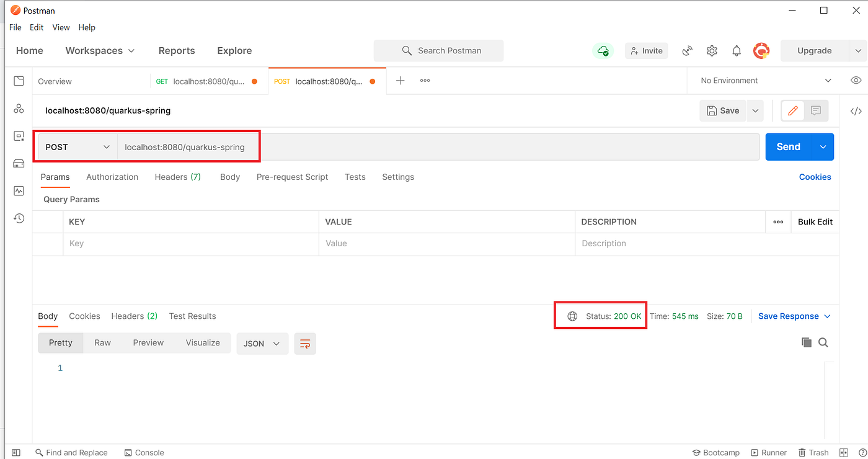The height and width of the screenshot is (459, 868).
Task: Open the Monitors sidebar icon
Action: coord(19,190)
